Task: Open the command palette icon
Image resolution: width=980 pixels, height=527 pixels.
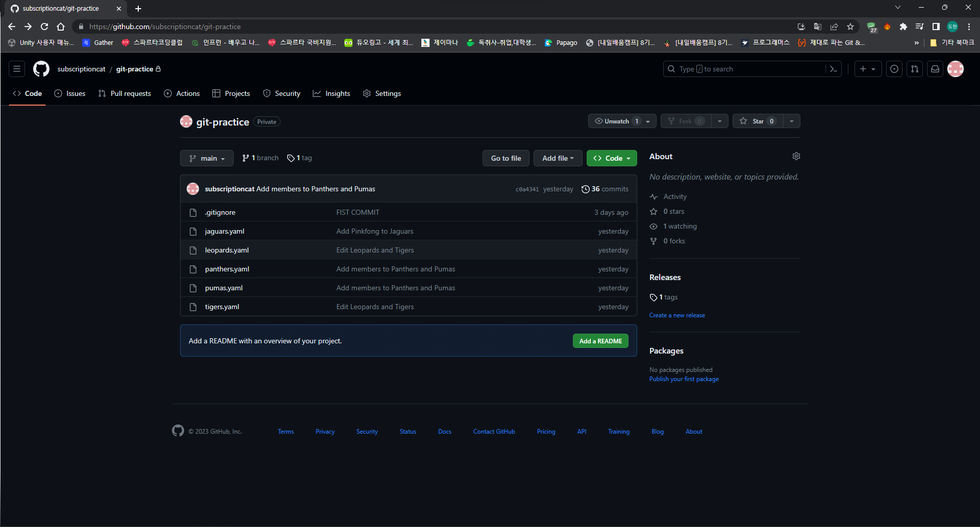Action: click(834, 69)
